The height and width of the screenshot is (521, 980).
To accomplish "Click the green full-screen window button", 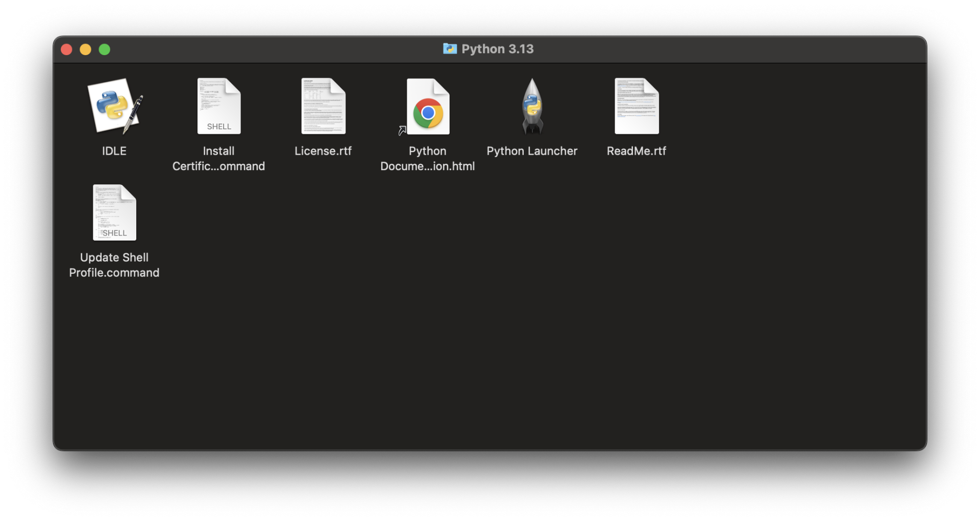I will (x=104, y=49).
